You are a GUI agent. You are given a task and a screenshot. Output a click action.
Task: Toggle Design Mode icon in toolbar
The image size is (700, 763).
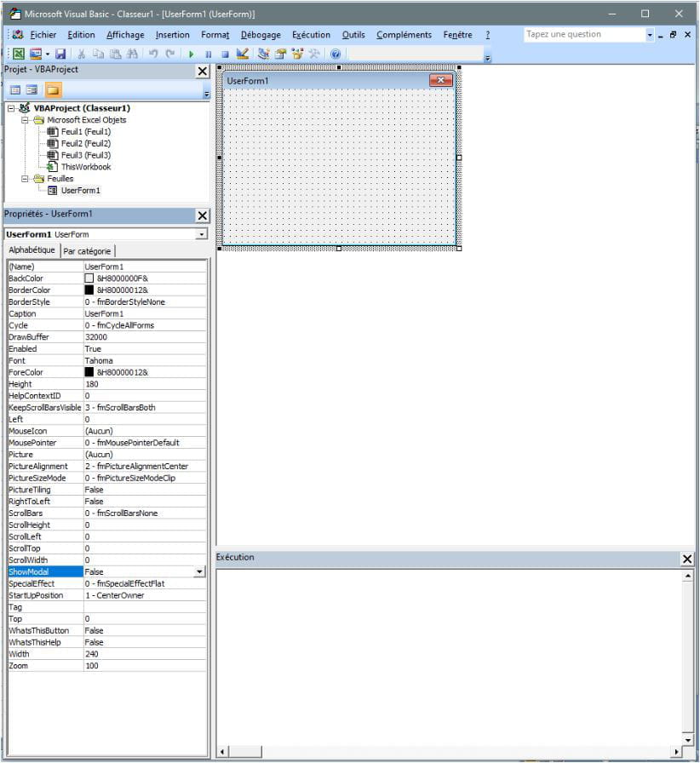(x=243, y=54)
